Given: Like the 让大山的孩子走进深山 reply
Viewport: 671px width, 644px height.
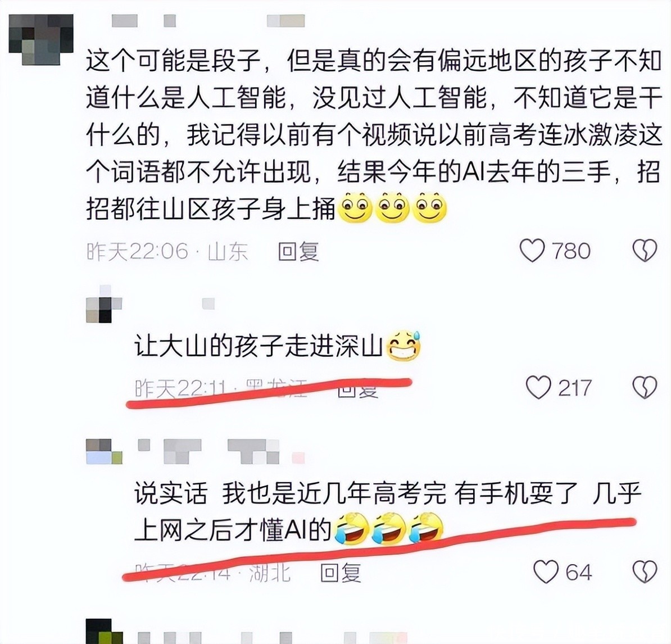Looking at the screenshot, I should tap(538, 387).
